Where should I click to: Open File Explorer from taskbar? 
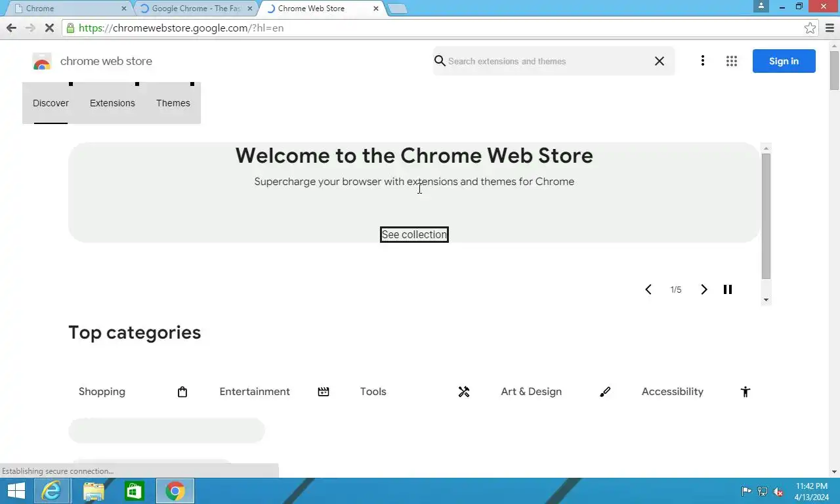point(93,491)
